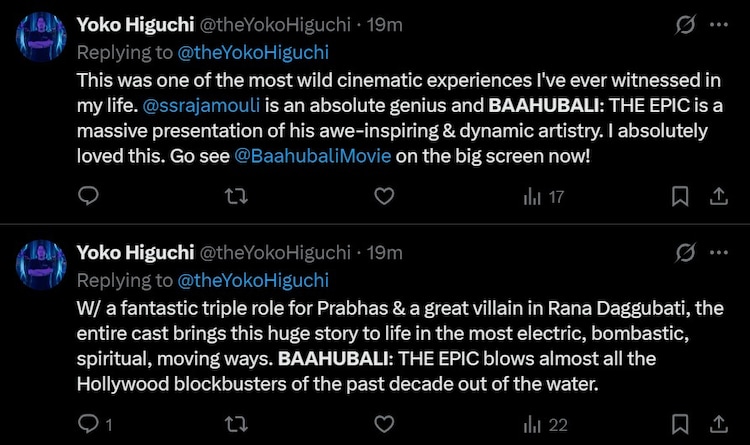View analytics showing 17 views
The image size is (750, 445).
click(x=545, y=197)
